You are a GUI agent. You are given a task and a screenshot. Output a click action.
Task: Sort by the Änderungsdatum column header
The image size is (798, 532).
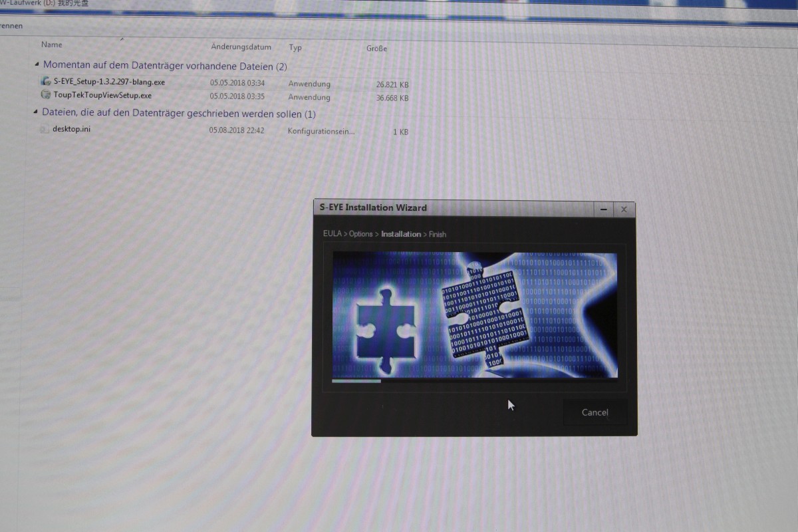click(x=241, y=47)
